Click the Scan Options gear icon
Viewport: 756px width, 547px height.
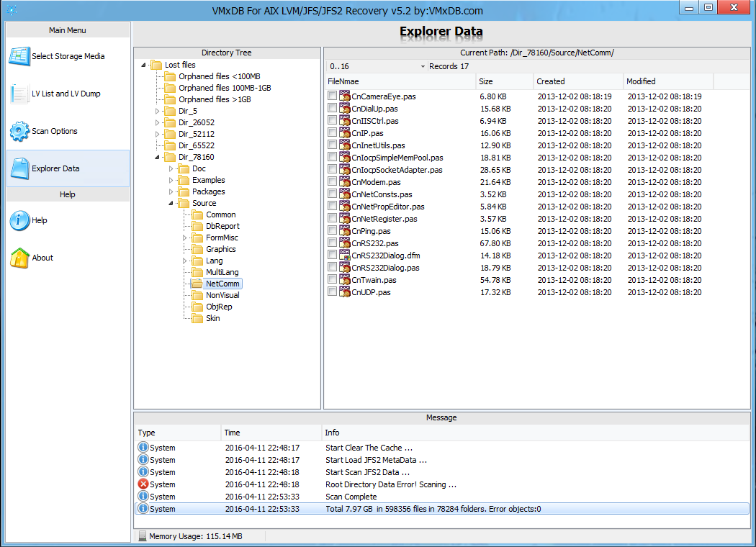(x=19, y=131)
